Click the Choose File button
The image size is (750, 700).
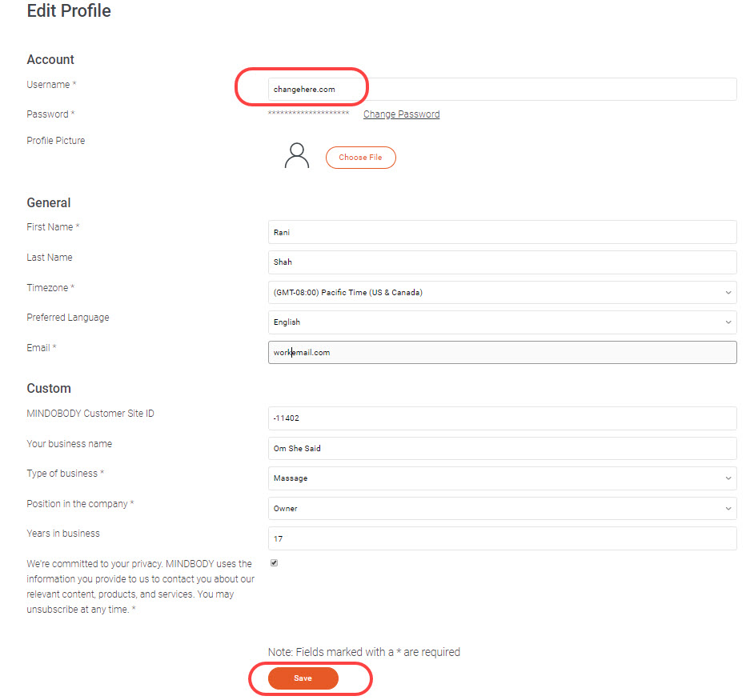[360, 158]
